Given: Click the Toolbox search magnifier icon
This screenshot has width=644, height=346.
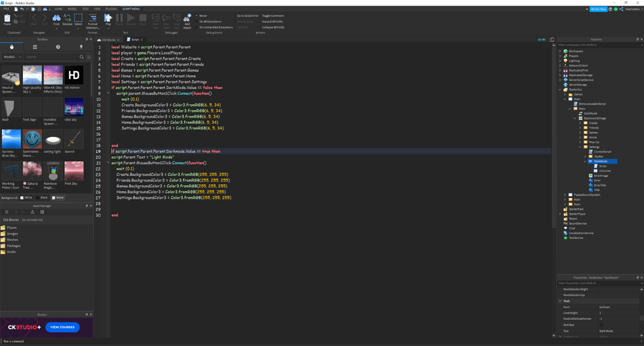Looking at the screenshot, I should 82,57.
